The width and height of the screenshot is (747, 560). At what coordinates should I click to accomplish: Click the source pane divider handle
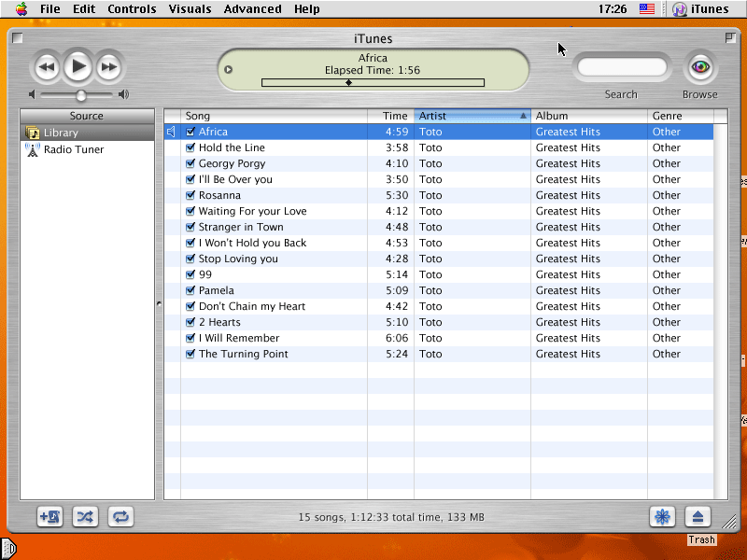point(159,303)
